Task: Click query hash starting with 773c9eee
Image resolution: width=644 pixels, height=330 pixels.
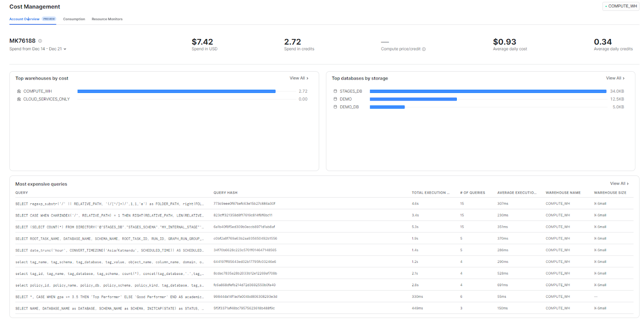Action: [x=244, y=204]
